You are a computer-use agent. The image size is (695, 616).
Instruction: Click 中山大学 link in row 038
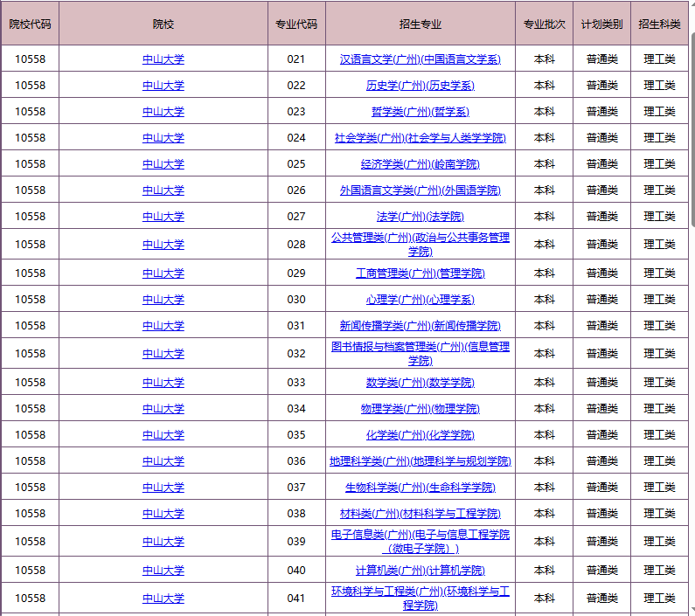tap(163, 514)
